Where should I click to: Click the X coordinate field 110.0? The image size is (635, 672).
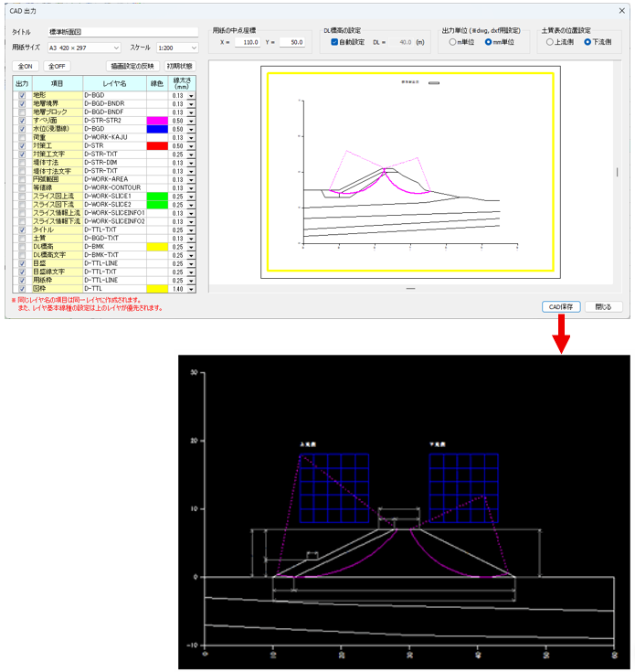pos(248,42)
